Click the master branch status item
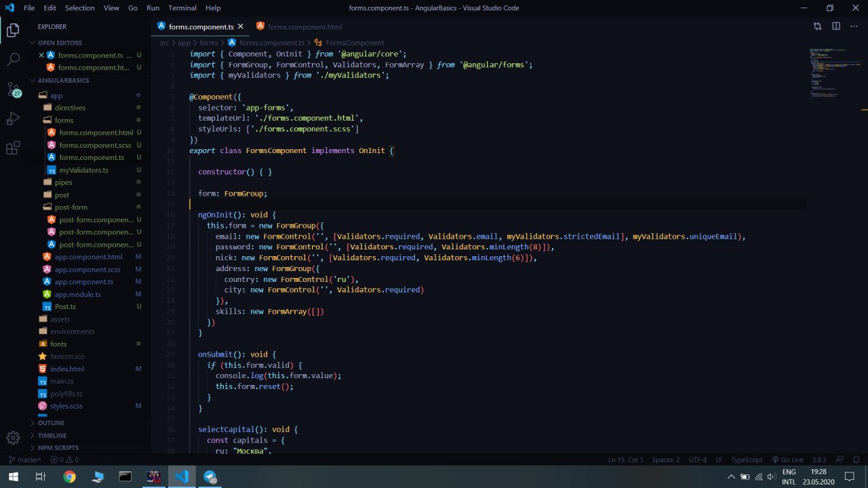868x488 pixels. point(24,460)
